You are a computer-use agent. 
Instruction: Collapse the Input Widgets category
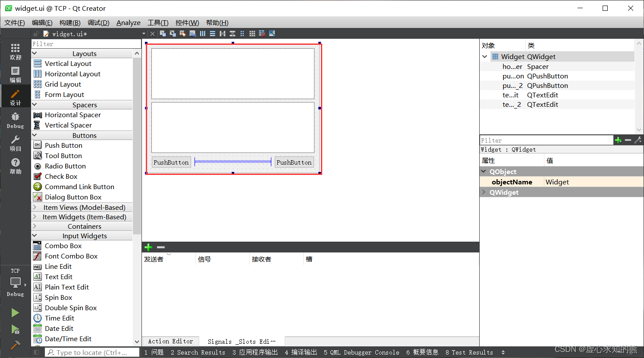pos(35,236)
